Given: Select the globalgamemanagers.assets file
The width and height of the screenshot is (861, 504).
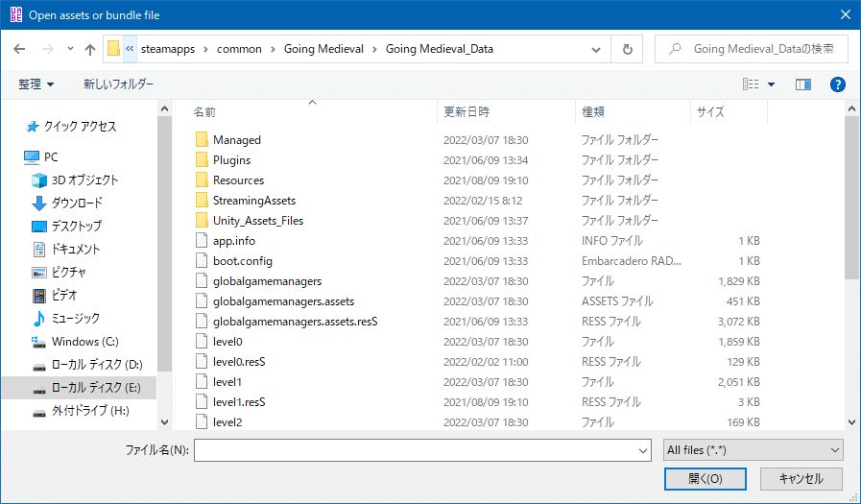Looking at the screenshot, I should point(283,301).
